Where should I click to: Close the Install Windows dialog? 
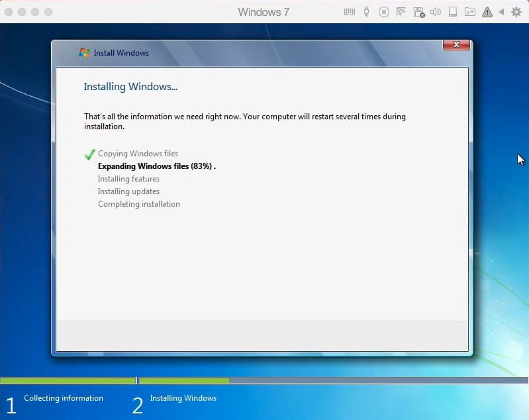456,45
